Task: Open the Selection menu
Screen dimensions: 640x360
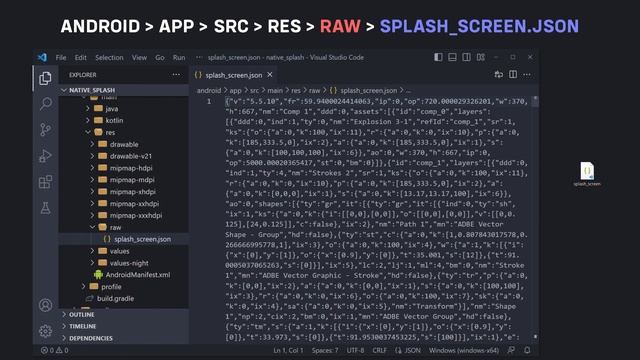Action: click(109, 58)
